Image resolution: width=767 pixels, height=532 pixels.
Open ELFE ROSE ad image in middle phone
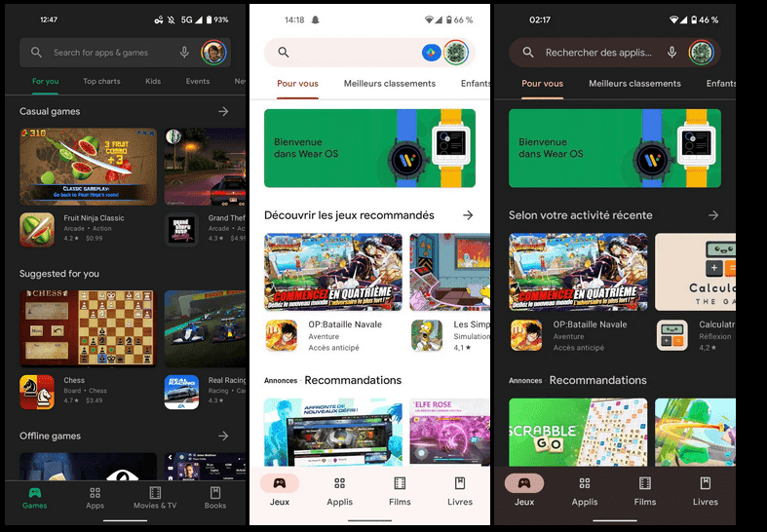[x=449, y=433]
